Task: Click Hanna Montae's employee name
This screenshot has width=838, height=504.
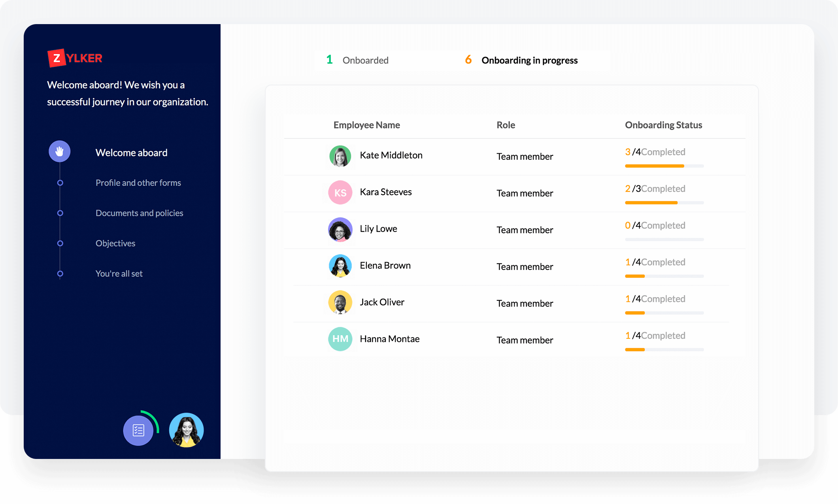Action: click(389, 339)
